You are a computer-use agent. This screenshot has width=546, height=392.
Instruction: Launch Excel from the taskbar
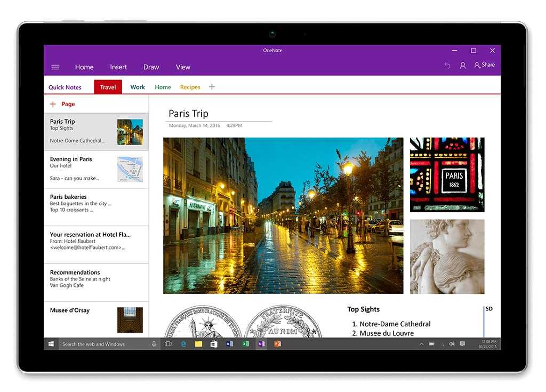245,344
